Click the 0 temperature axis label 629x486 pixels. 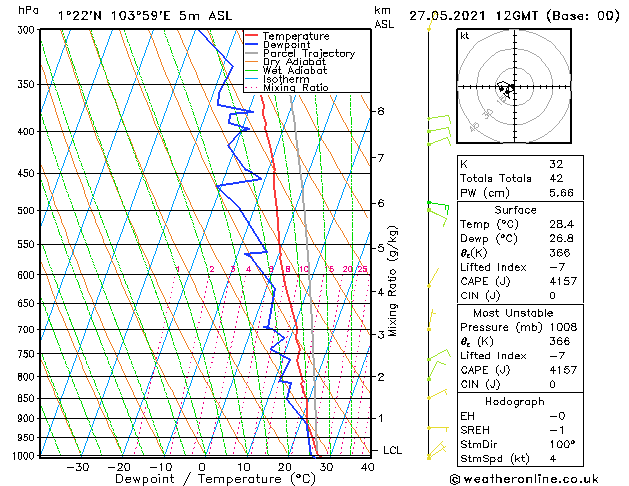(202, 467)
